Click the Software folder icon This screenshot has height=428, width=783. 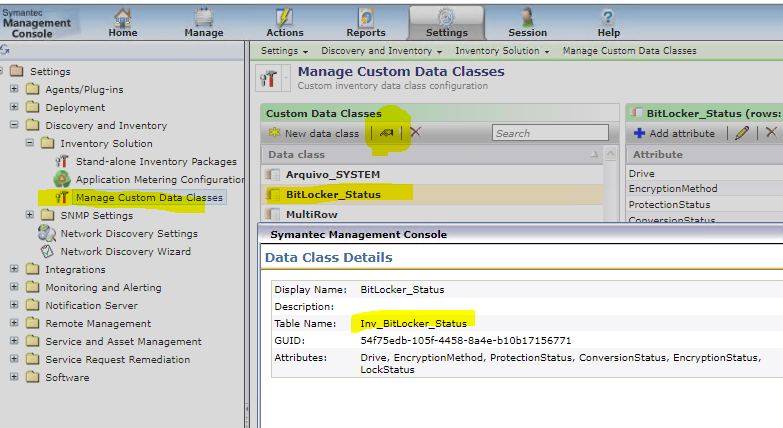click(x=32, y=377)
